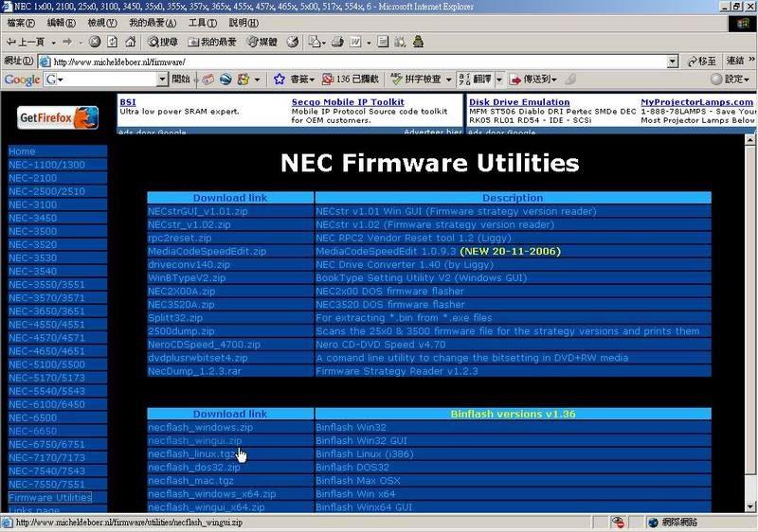Open the BSI ad link
The height and width of the screenshot is (532, 758).
pyautogui.click(x=128, y=102)
